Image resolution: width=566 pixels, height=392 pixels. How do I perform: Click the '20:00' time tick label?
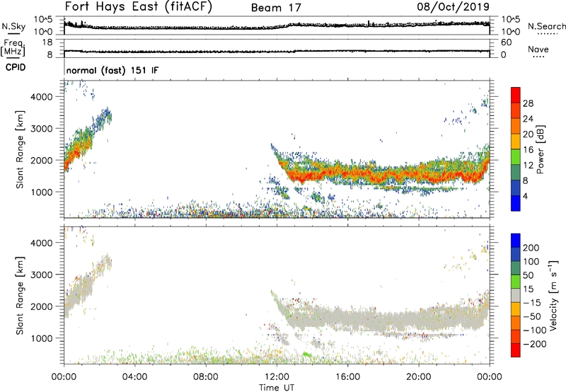pyautogui.click(x=418, y=377)
